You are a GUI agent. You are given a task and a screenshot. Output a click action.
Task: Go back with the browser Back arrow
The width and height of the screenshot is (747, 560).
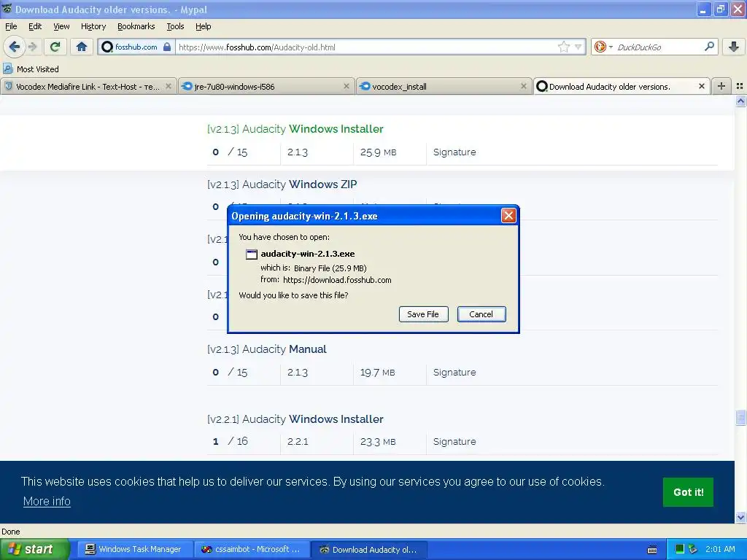[x=15, y=47]
